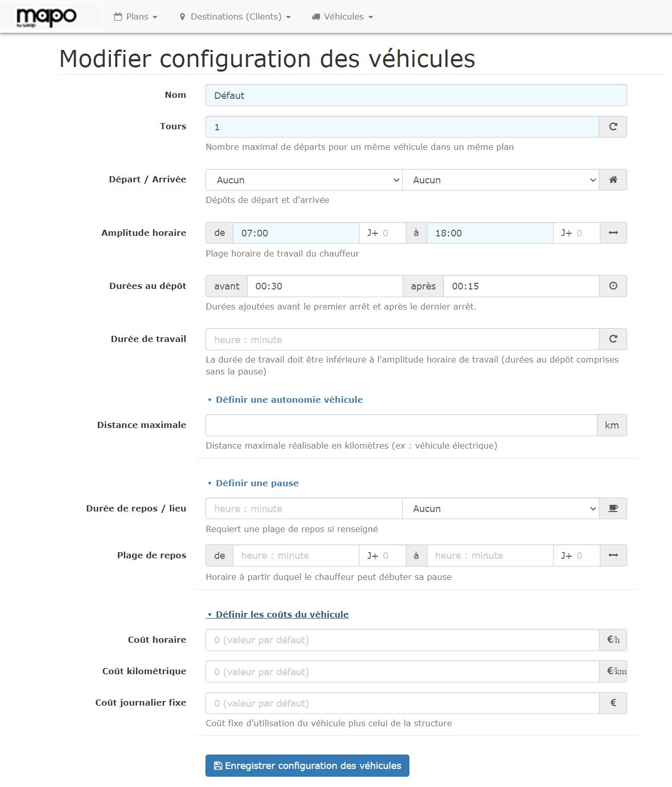Click Enregistrer configuration des véhicules button
Screen dimensions: 672x787
pos(307,765)
